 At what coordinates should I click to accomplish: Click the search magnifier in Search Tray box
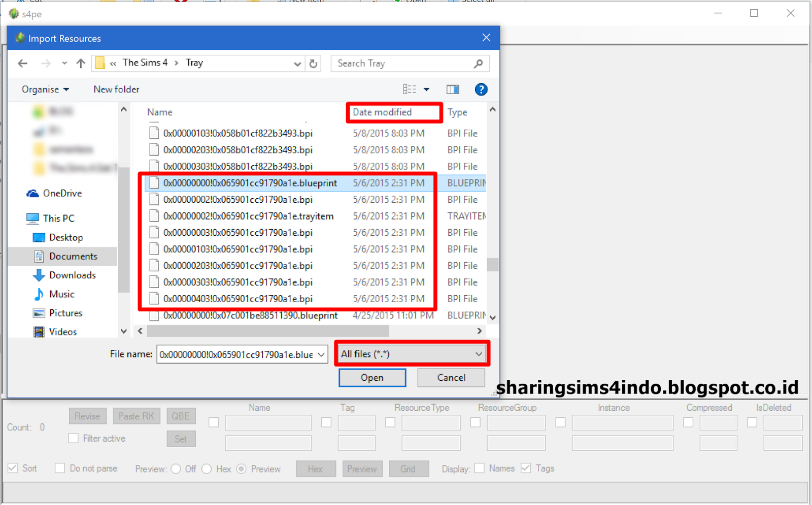click(x=478, y=63)
